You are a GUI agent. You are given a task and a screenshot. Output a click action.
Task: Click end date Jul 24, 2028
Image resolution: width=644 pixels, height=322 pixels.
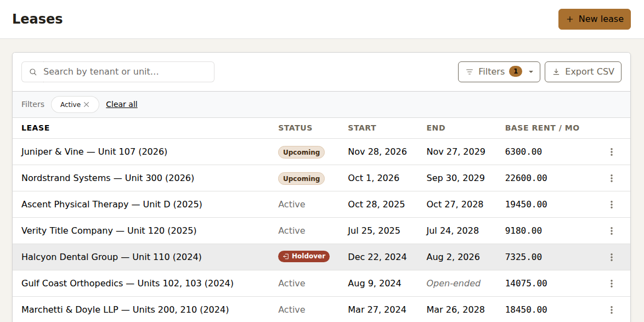click(x=453, y=231)
